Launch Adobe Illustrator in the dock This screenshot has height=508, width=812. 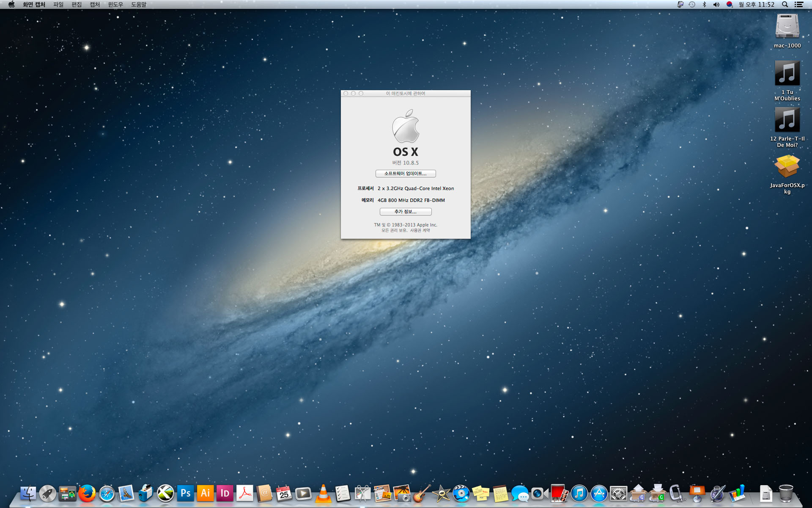[205, 493]
